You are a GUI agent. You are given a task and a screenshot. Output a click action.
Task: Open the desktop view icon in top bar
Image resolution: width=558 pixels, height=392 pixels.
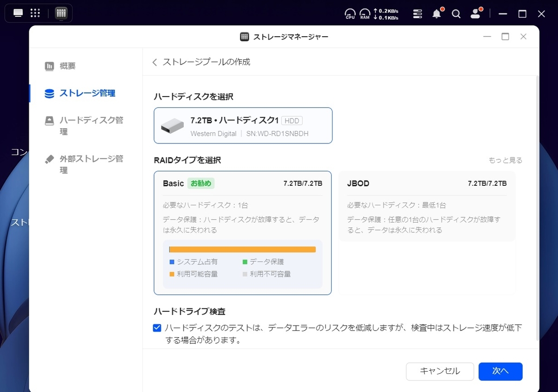coord(18,13)
